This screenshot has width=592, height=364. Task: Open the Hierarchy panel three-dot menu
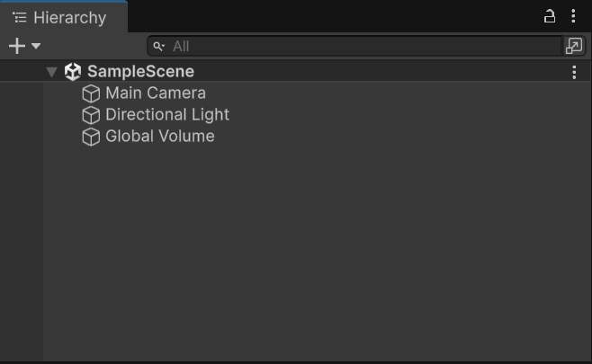(x=573, y=16)
